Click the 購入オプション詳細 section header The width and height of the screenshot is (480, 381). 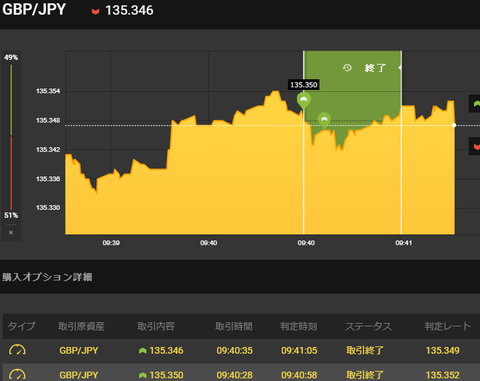coord(47,277)
